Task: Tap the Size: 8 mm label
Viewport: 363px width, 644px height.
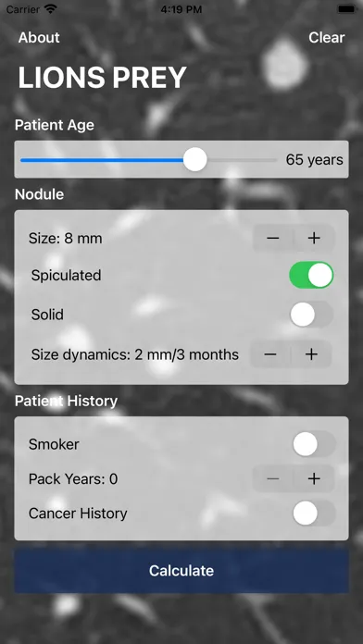Action: pos(66,238)
